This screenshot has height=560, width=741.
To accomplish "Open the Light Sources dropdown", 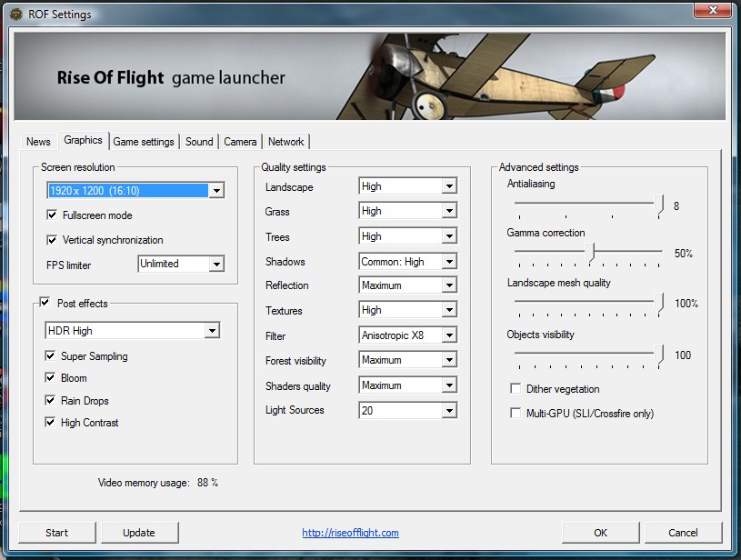I will [x=448, y=411].
